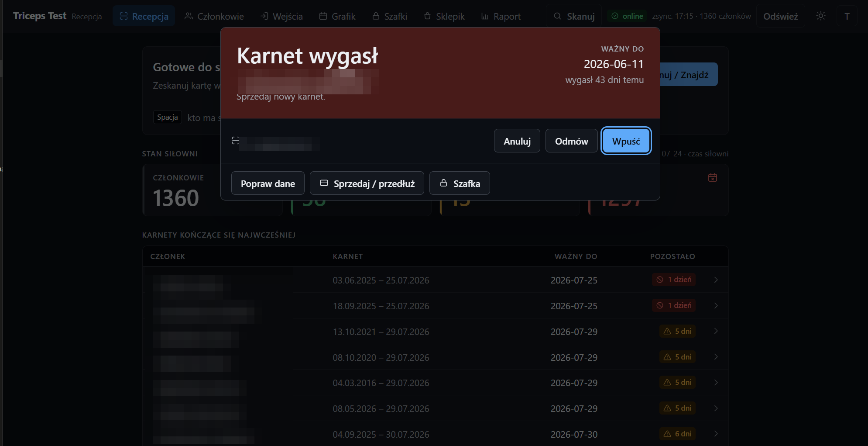
Task: Click the magnifier icon in Skanuj
Action: click(x=557, y=16)
